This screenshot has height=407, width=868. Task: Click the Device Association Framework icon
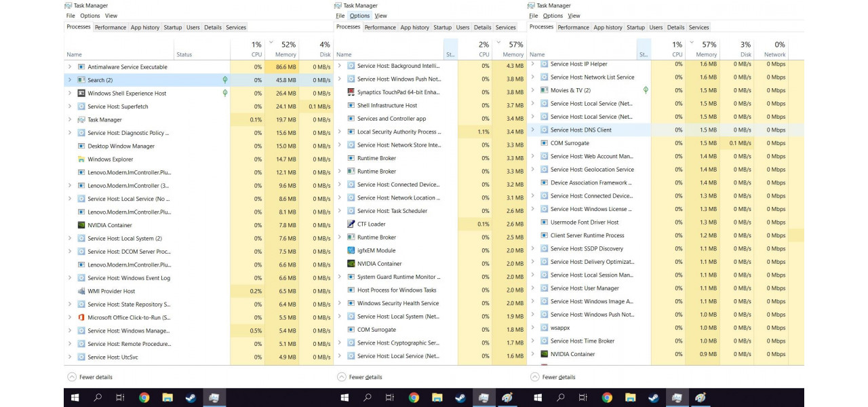[x=544, y=182]
